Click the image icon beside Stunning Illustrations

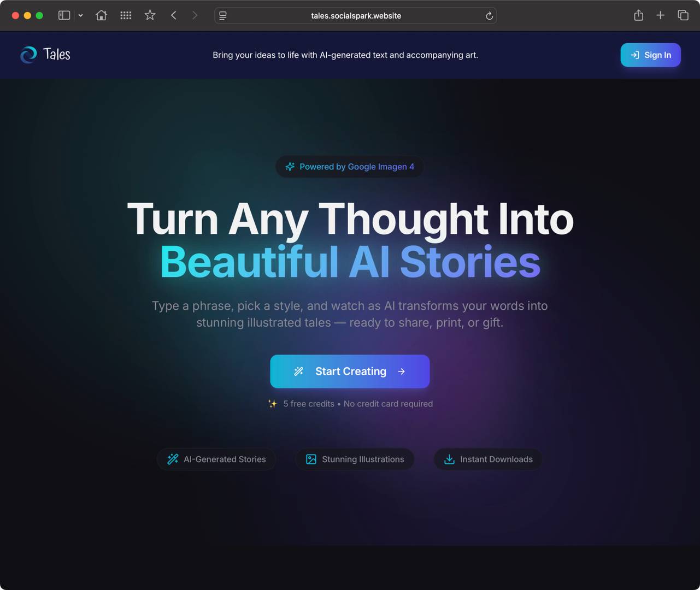coord(310,459)
